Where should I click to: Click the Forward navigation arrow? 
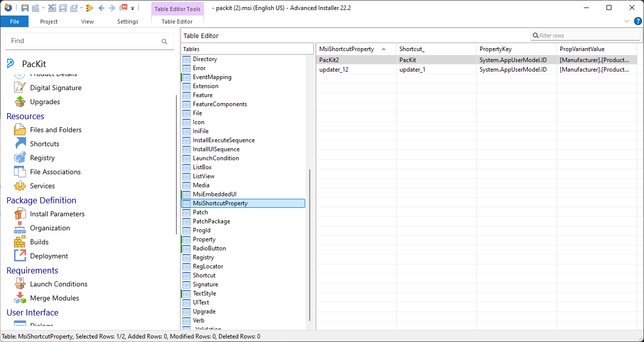pyautogui.click(x=112, y=8)
